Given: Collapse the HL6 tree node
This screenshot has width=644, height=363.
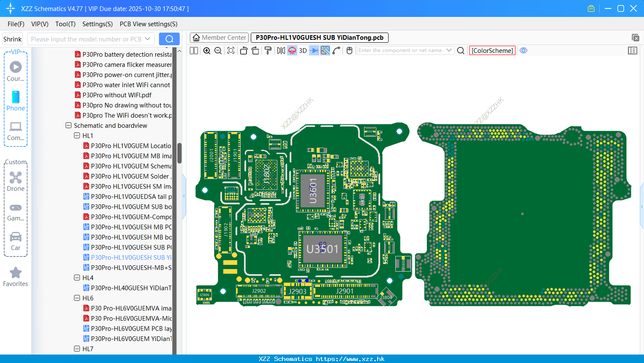Looking at the screenshot, I should 77,298.
